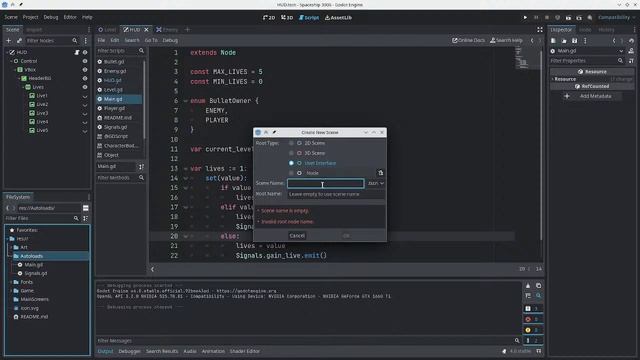Open Inspector object history icon
This screenshot has width=640, height=360.
631,40
